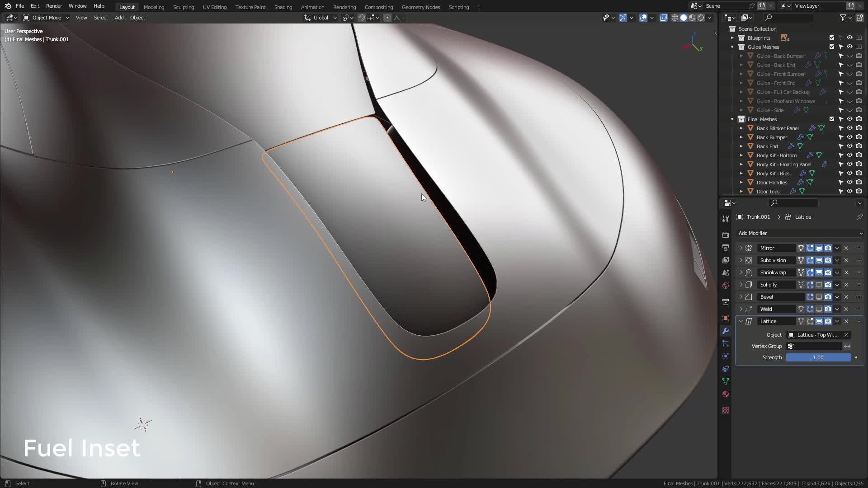
Task: Toggle proportional editing icon
Action: (x=387, y=18)
